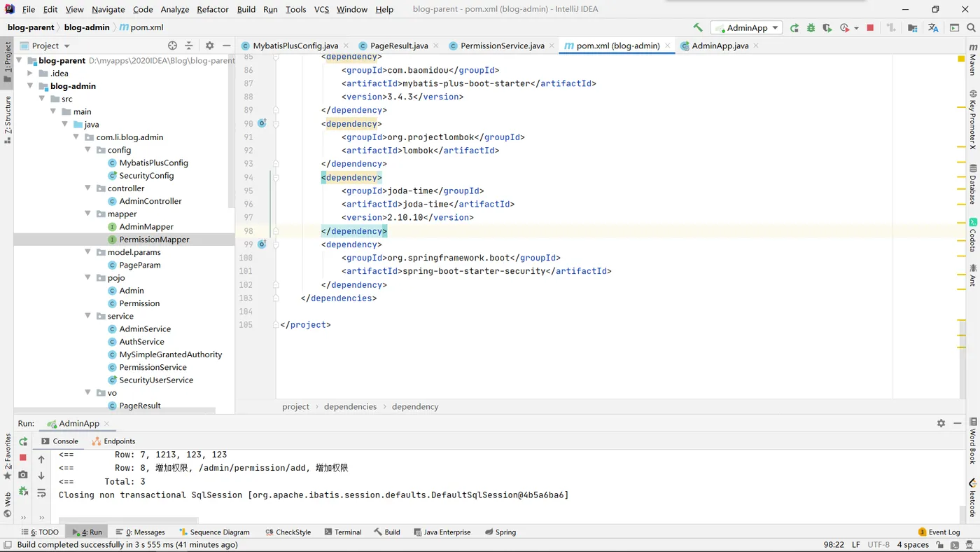The width and height of the screenshot is (980, 552).
Task: Open the Project view selector dropdown
Action: tap(45, 46)
